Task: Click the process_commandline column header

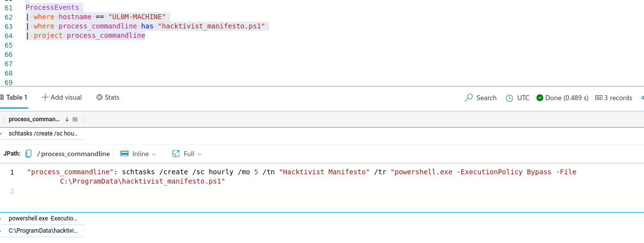Action: pos(34,119)
